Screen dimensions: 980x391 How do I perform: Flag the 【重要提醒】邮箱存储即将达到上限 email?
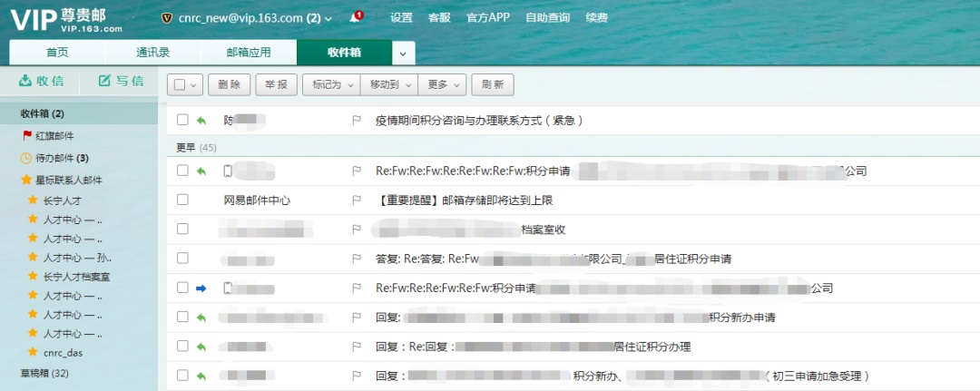click(x=357, y=200)
